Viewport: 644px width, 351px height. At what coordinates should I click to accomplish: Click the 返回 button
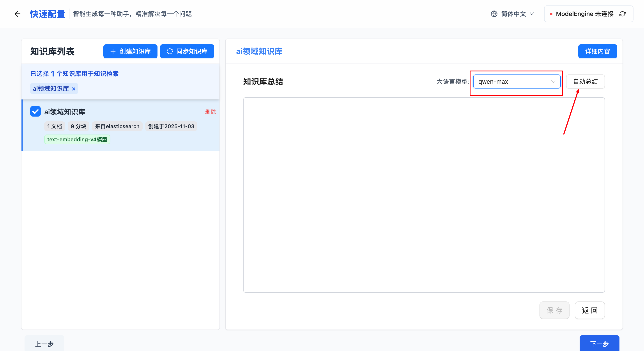click(x=589, y=310)
